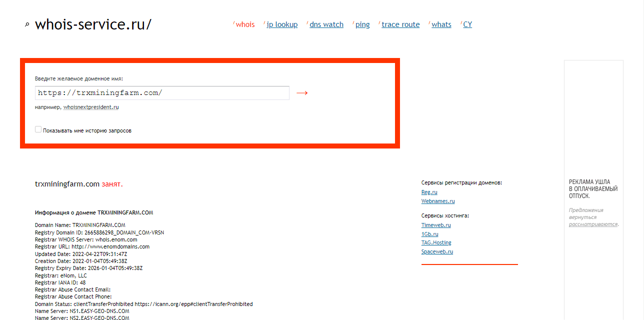Viewport: 644px width, 320px height.
Task: Visit the Webnames.ru registrar link
Action: [438, 201]
